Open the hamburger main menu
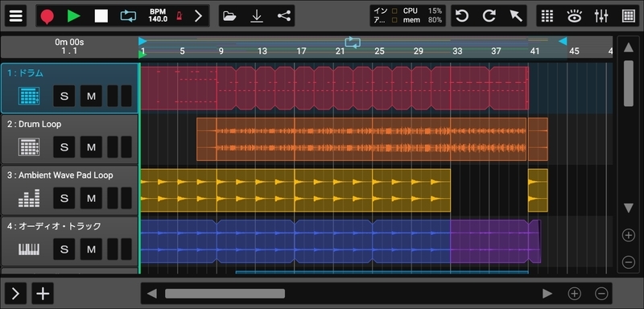 click(x=15, y=16)
